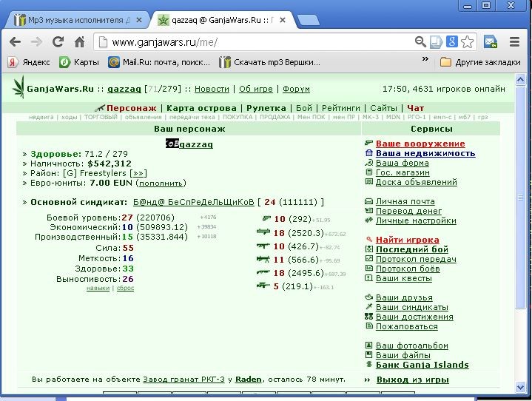Open the Другие закладки bookmarks folder
The width and height of the screenshot is (532, 401).
pos(480,62)
